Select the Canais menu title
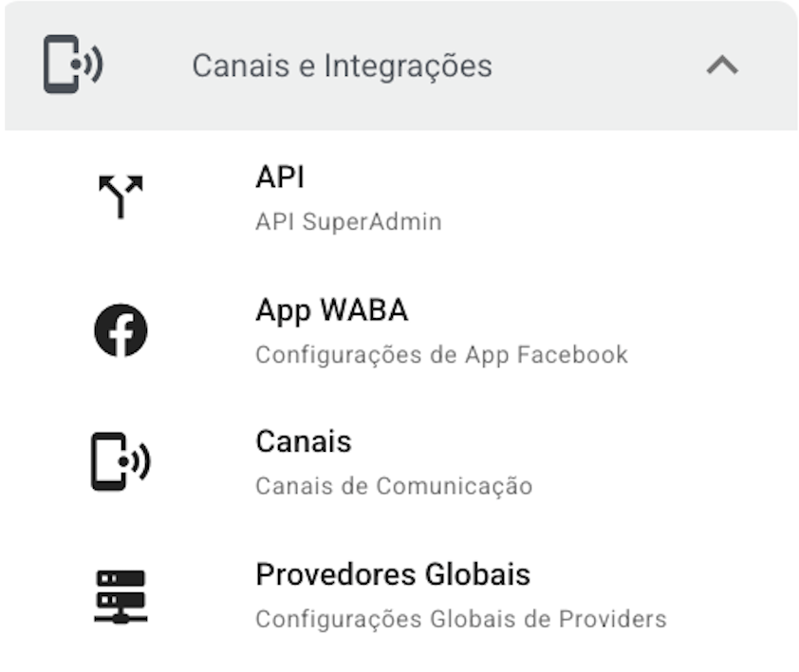The height and width of the screenshot is (672, 799). [303, 442]
